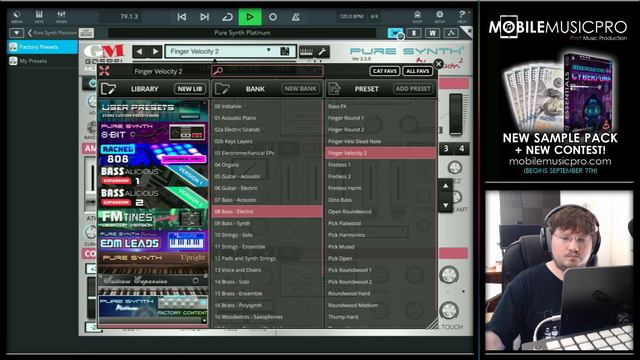
Task: Open the dropdown arrow box left of Pure Synth Platinum
Action: pos(16,33)
